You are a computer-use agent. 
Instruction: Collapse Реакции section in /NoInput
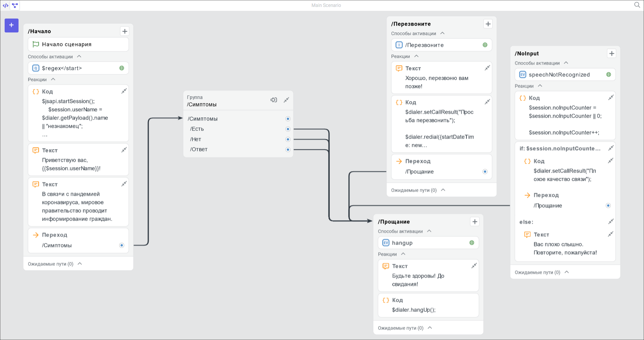click(x=540, y=86)
